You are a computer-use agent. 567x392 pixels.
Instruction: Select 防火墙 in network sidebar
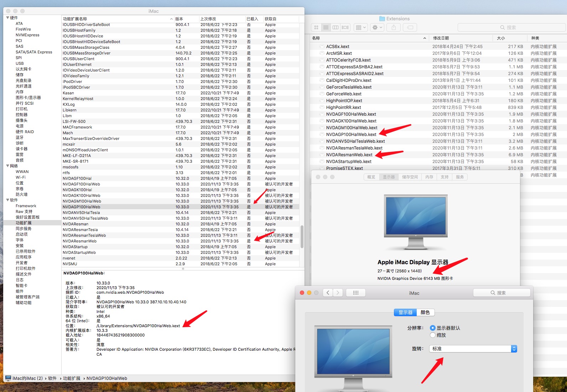tap(22, 194)
